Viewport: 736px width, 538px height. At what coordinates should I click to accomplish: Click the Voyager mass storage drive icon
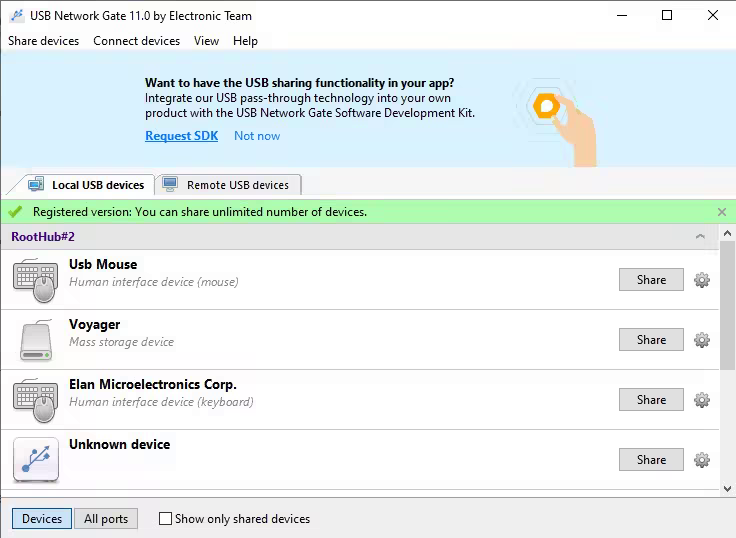point(35,340)
